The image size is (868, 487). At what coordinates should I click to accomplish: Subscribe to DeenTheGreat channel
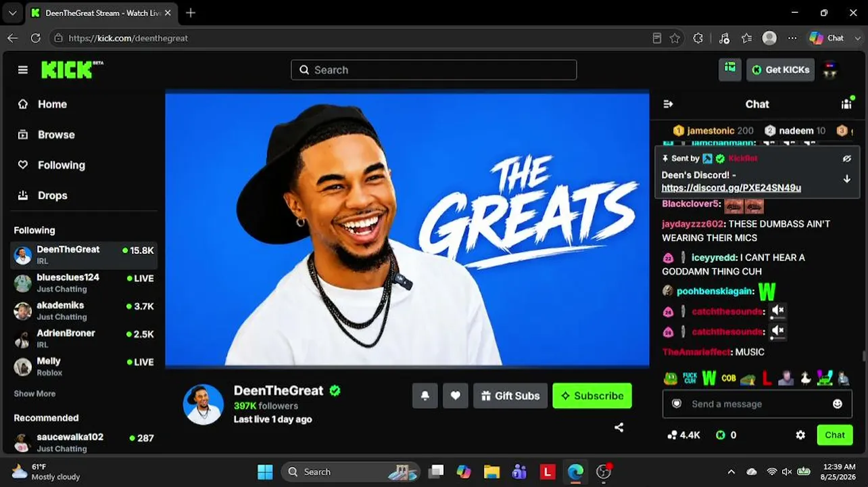pos(592,396)
